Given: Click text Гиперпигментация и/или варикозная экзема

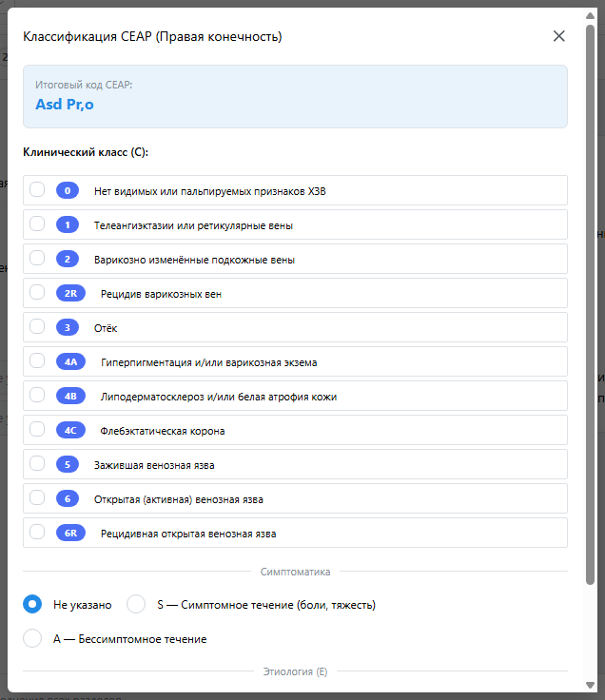Looking at the screenshot, I should 209,362.
